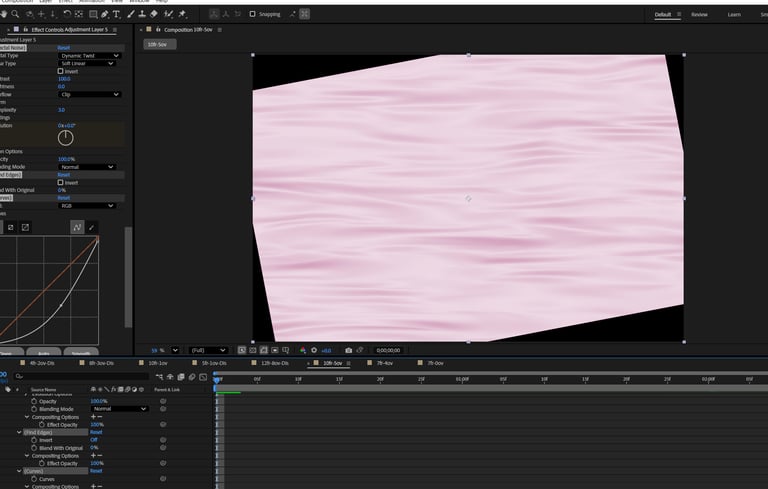Enable the Snapping checkbox
This screenshot has height=489, width=768.
tap(252, 14)
